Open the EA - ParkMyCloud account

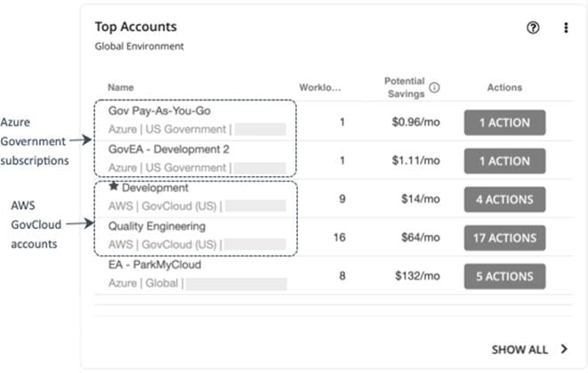pyautogui.click(x=155, y=264)
